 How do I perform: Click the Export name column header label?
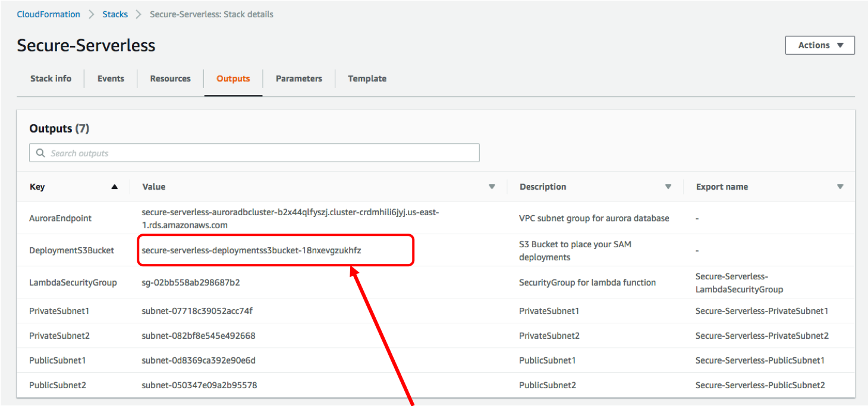[722, 187]
